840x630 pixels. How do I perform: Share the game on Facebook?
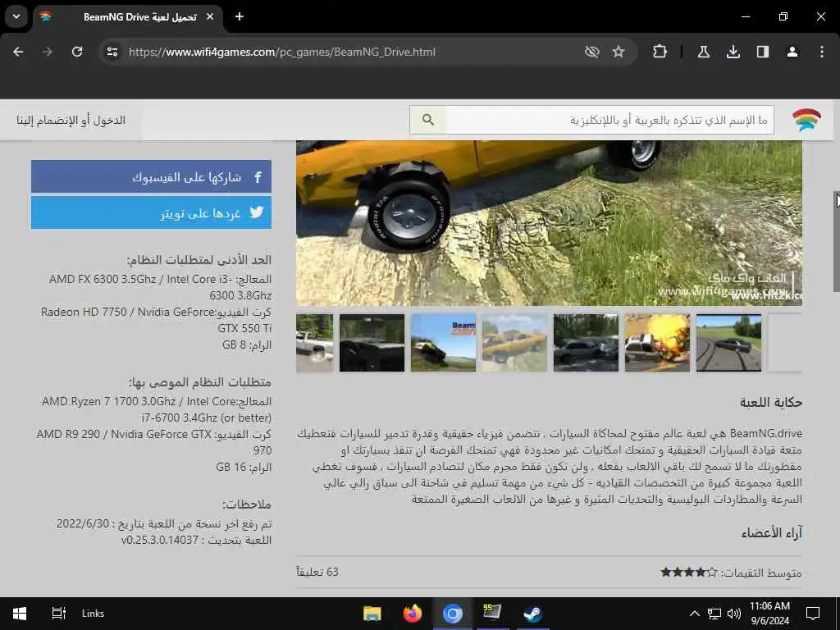pos(151,176)
